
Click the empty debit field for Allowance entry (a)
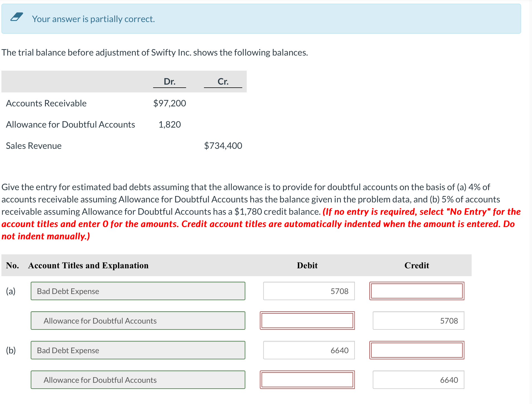(307, 321)
